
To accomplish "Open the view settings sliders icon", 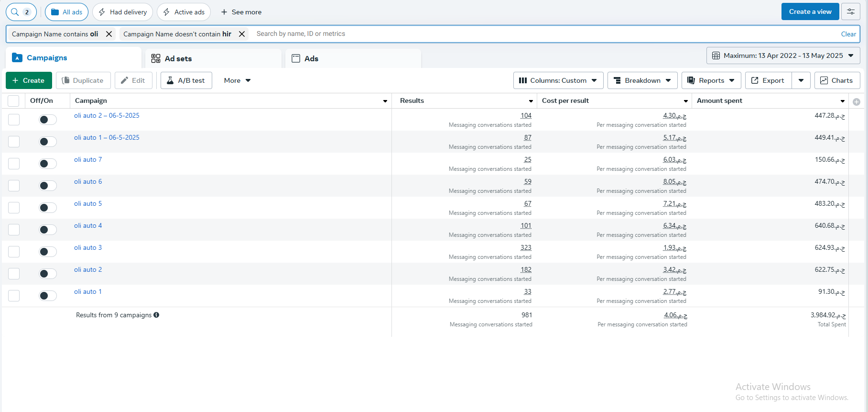I will [x=851, y=12].
